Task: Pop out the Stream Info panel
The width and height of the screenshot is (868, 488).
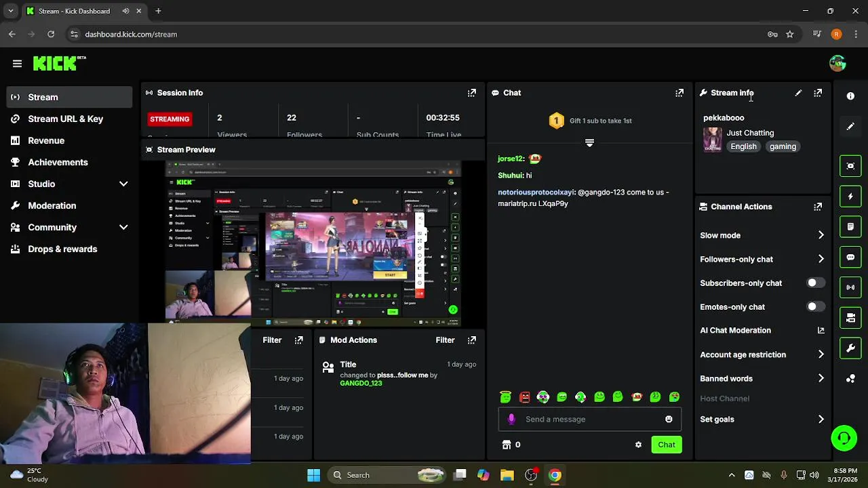Action: [x=818, y=93]
